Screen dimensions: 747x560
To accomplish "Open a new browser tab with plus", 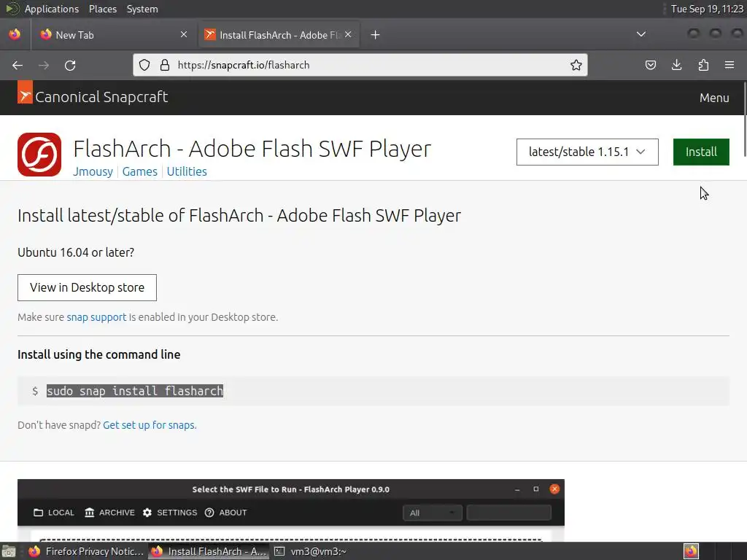I will tap(376, 35).
